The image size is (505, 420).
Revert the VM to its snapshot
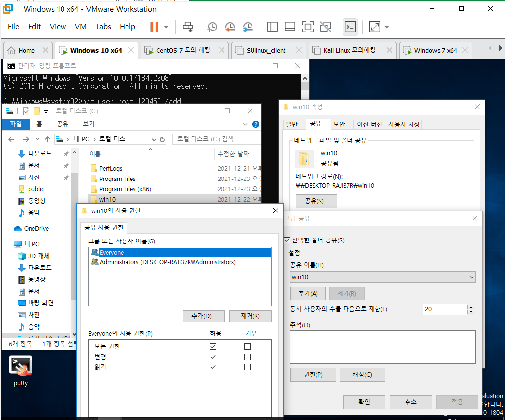pos(230,27)
